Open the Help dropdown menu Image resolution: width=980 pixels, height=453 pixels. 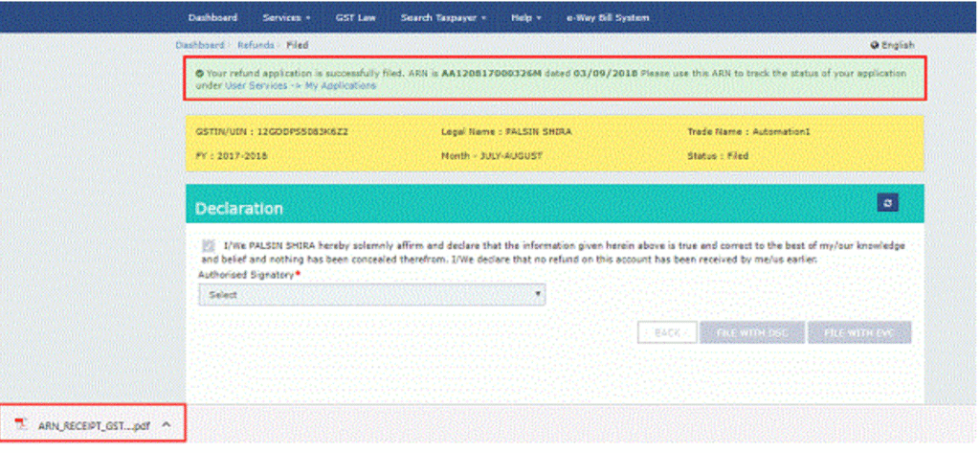coord(526,17)
